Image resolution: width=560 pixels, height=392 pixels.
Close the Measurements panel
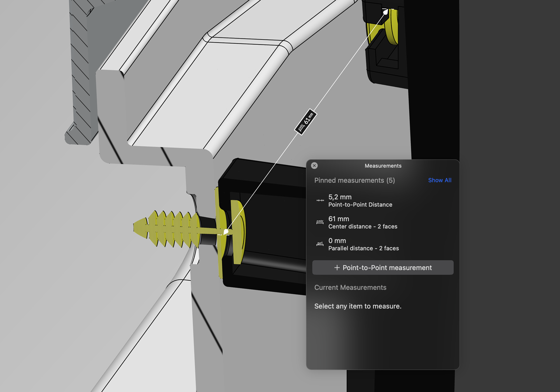point(314,165)
